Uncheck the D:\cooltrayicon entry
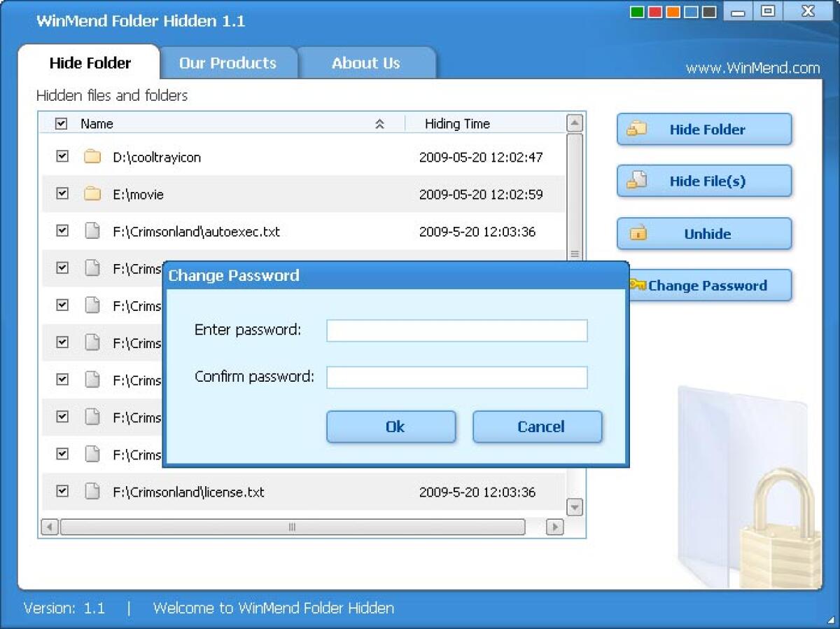 point(62,157)
